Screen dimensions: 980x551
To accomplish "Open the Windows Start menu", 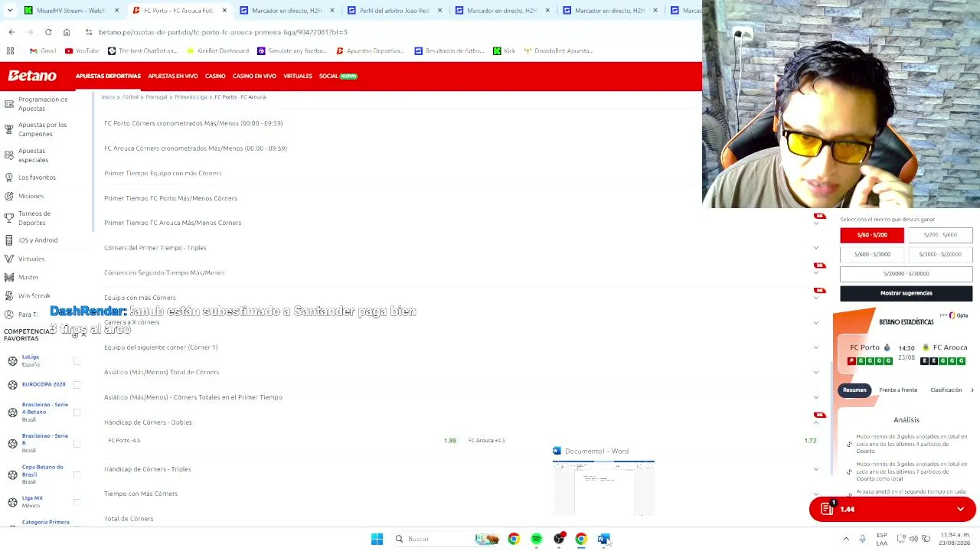I will (x=377, y=539).
